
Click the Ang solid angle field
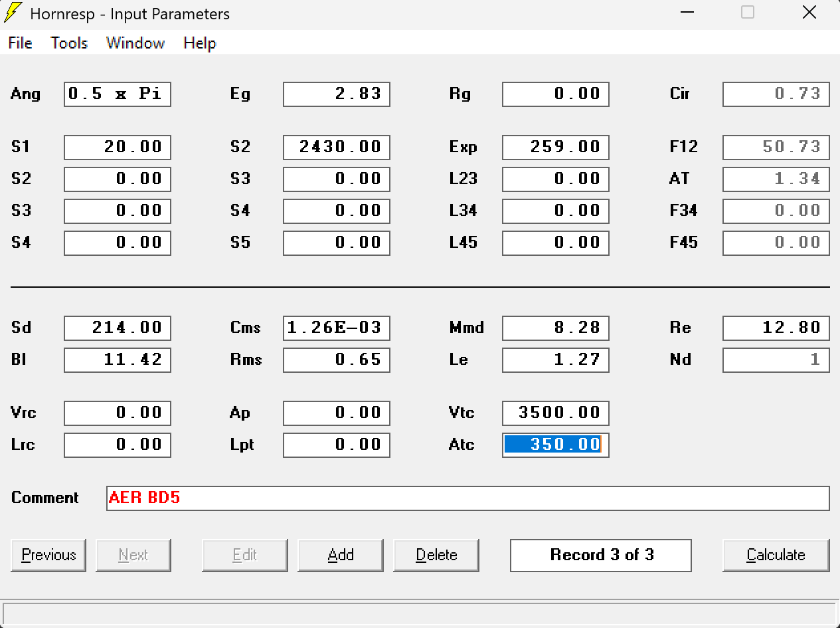[118, 94]
